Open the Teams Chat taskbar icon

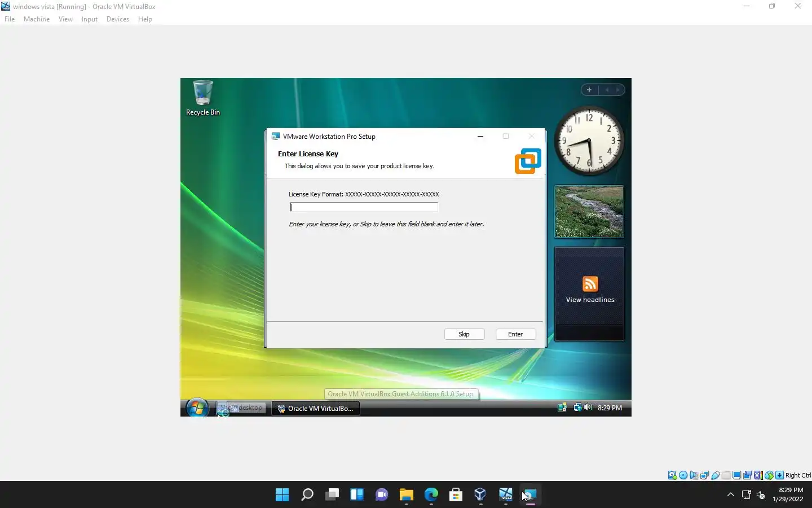(x=382, y=495)
